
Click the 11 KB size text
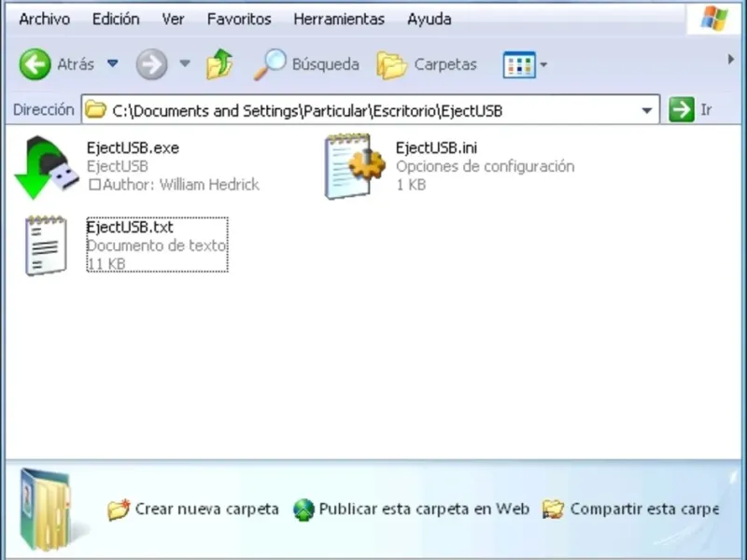[106, 264]
